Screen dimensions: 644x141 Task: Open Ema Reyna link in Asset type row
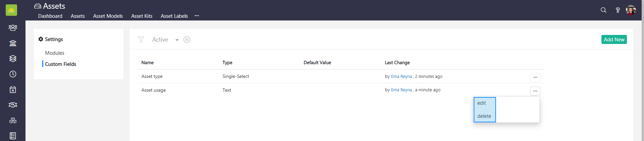pyautogui.click(x=401, y=77)
